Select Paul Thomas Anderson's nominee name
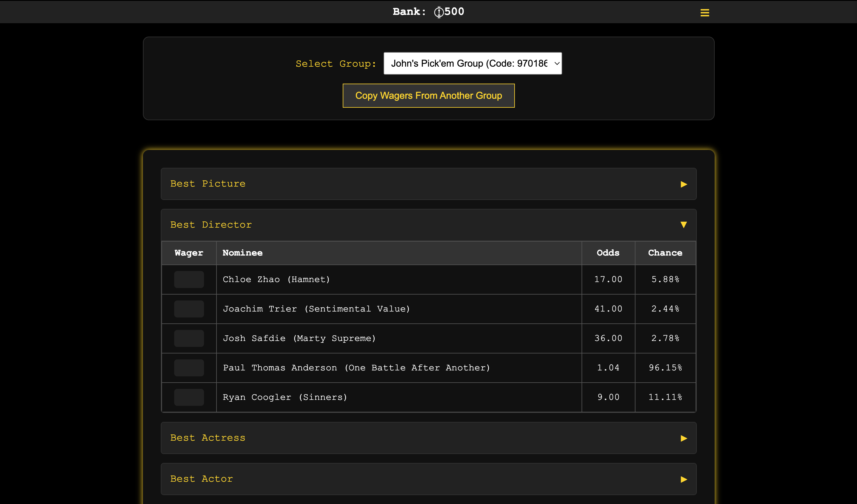857x504 pixels. [356, 367]
